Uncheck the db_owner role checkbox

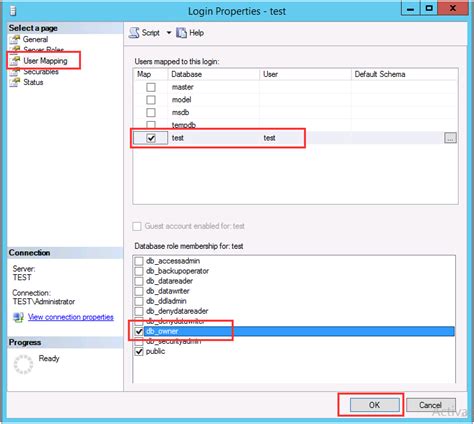139,331
